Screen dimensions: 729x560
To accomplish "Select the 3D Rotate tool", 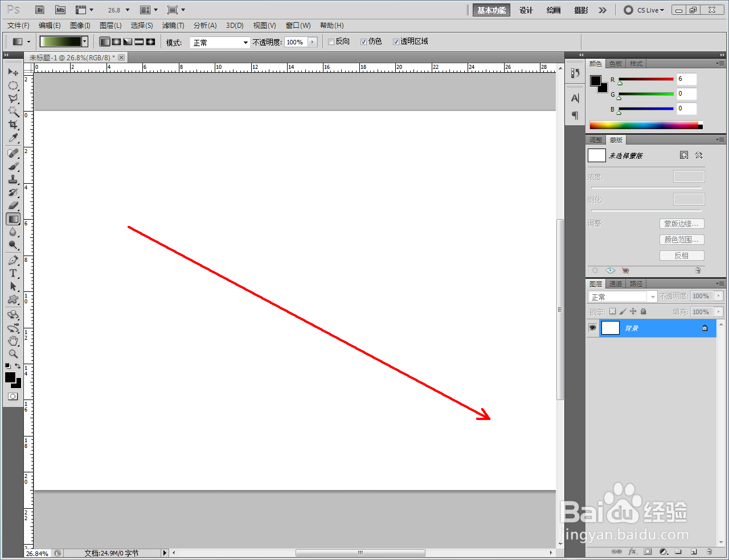I will [13, 315].
